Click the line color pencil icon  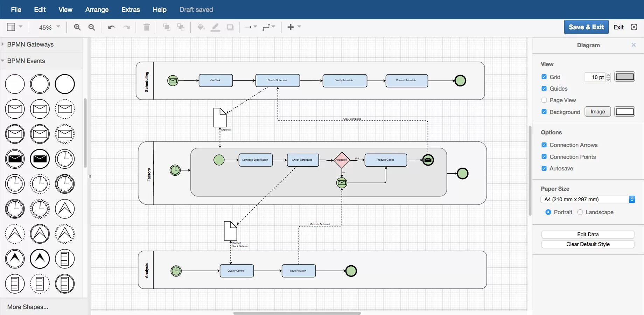tap(215, 27)
